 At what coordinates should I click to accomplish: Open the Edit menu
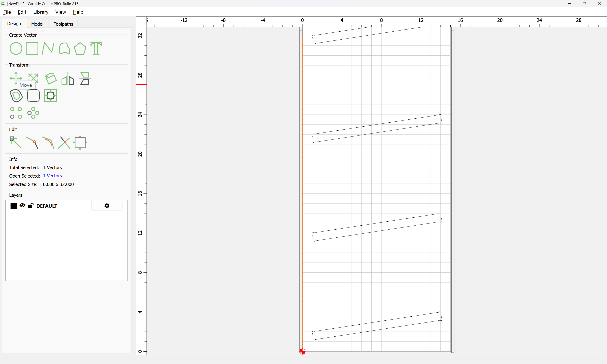tap(22, 12)
